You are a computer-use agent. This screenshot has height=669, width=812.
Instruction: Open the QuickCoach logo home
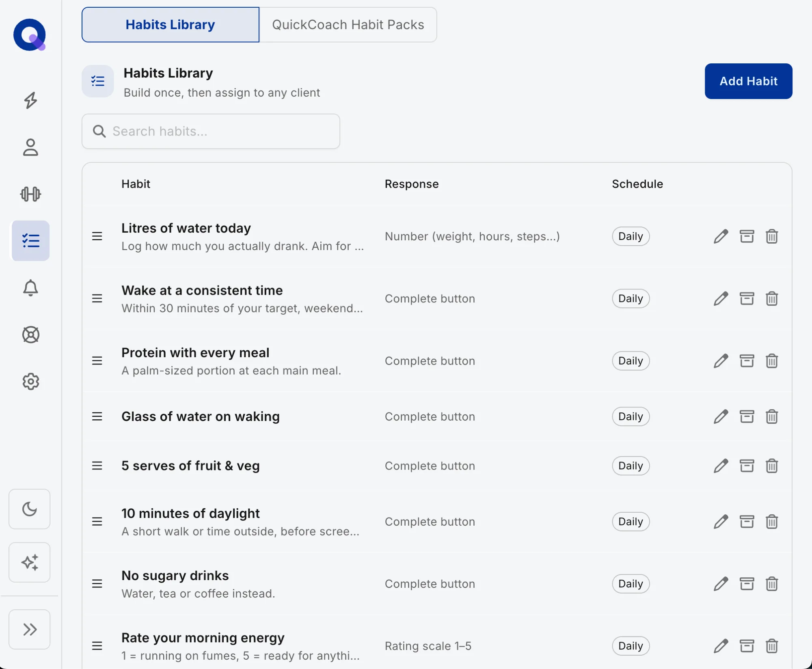click(x=30, y=35)
